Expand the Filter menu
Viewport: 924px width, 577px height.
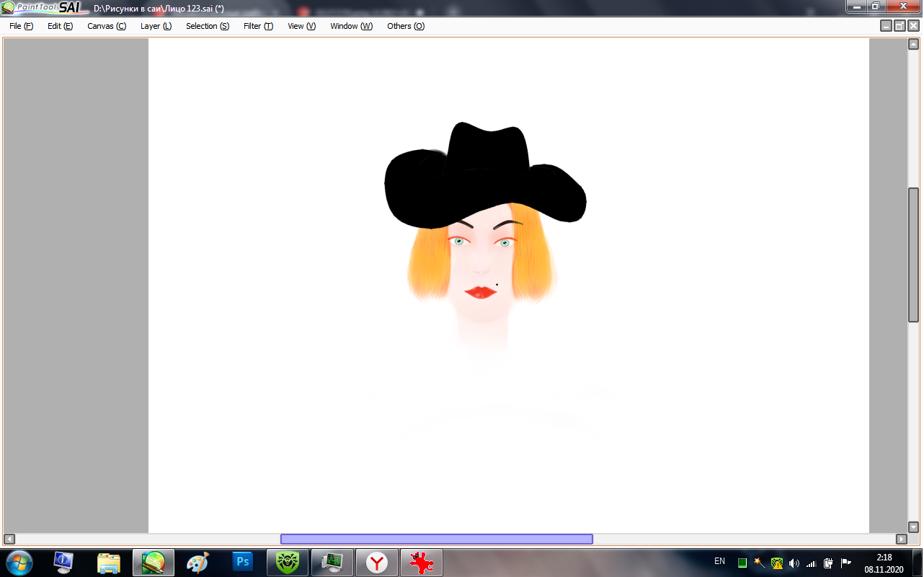(x=258, y=26)
